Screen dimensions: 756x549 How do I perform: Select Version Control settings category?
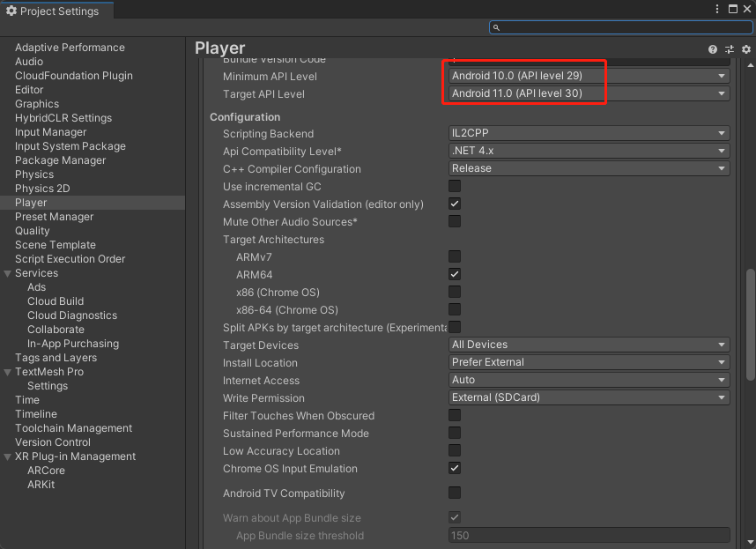(53, 442)
